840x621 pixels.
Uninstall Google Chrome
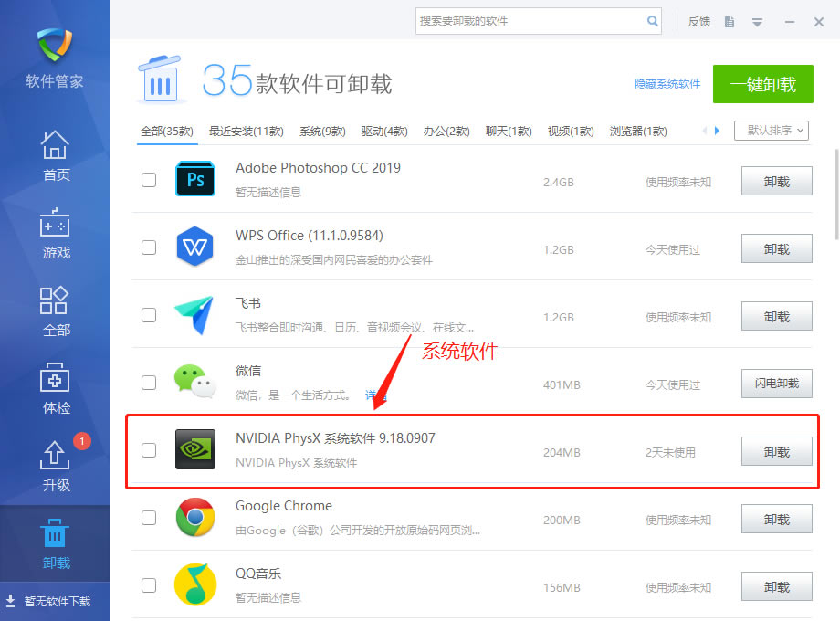776,519
